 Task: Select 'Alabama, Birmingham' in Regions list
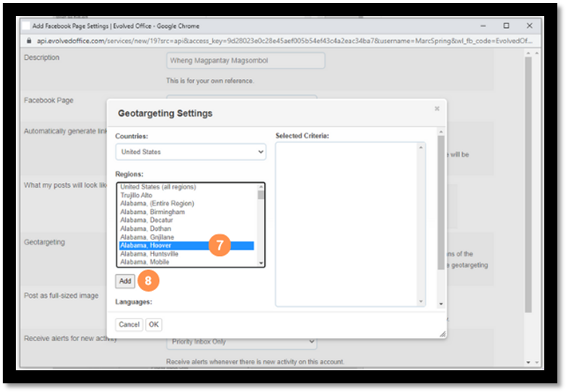[x=152, y=212]
